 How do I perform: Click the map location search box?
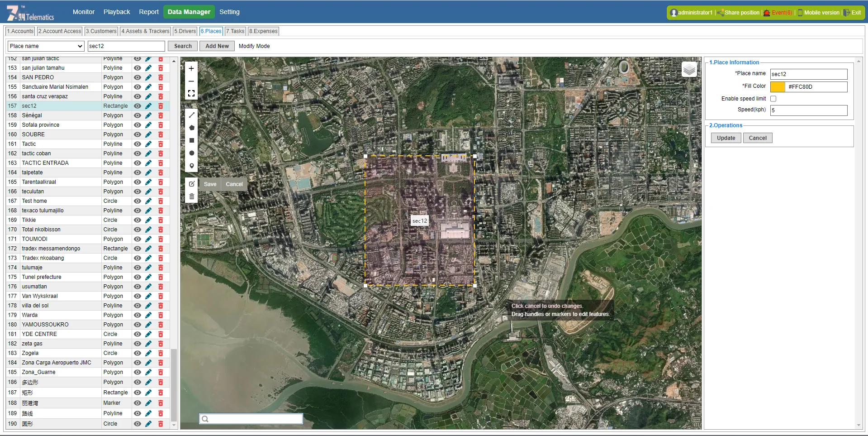251,419
